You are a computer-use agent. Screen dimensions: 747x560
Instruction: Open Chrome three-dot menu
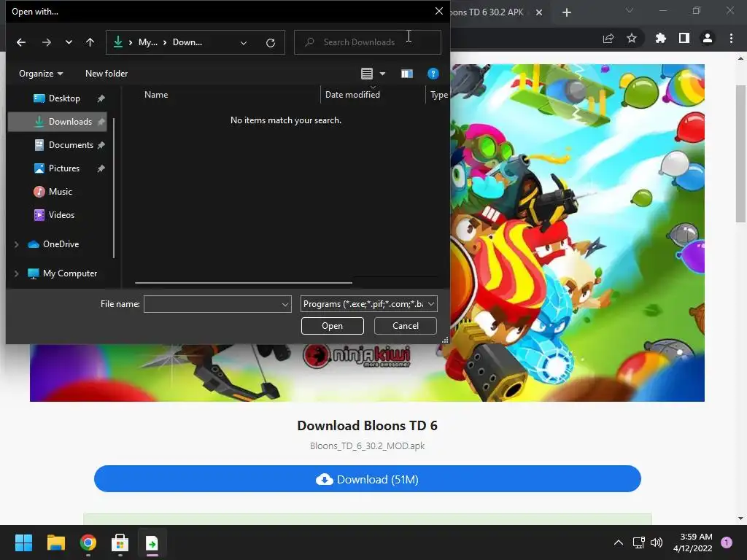coord(731,38)
